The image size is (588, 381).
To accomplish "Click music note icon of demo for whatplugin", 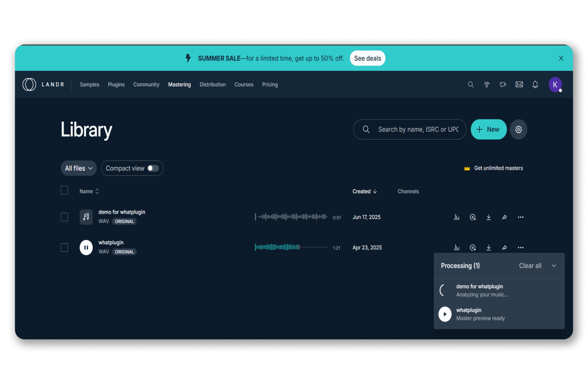I will pos(86,217).
